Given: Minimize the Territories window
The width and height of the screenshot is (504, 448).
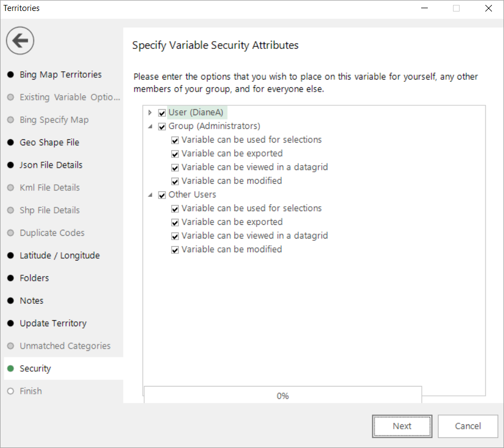Looking at the screenshot, I should (x=424, y=8).
